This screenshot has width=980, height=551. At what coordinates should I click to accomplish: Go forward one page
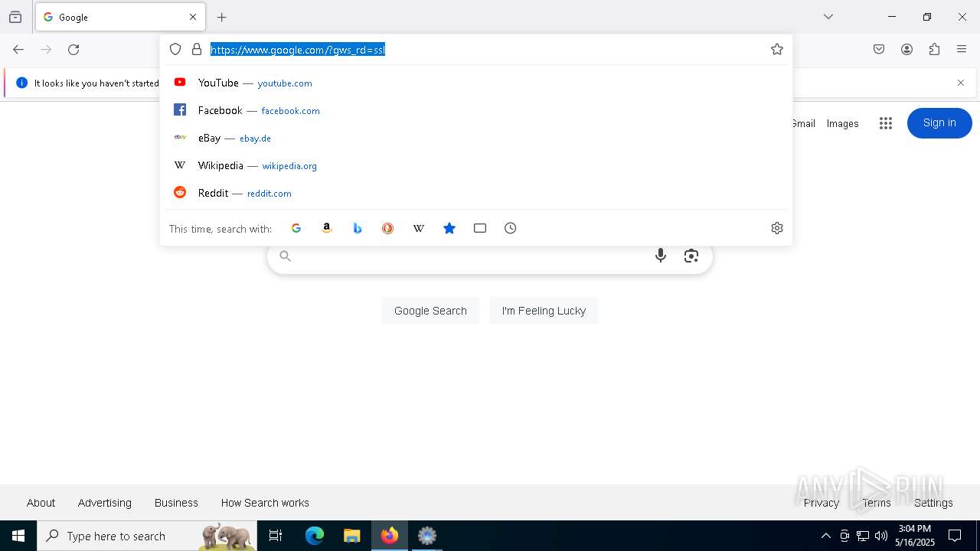[x=46, y=50]
